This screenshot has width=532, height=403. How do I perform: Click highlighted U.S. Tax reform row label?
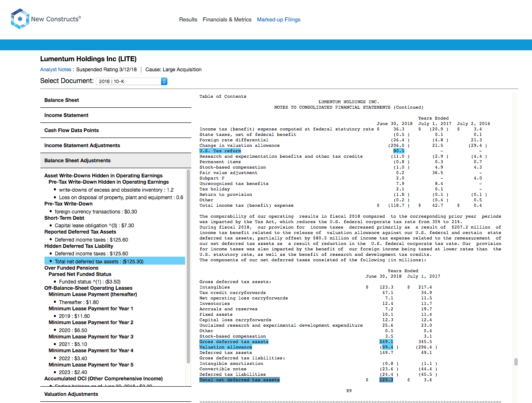(220, 151)
